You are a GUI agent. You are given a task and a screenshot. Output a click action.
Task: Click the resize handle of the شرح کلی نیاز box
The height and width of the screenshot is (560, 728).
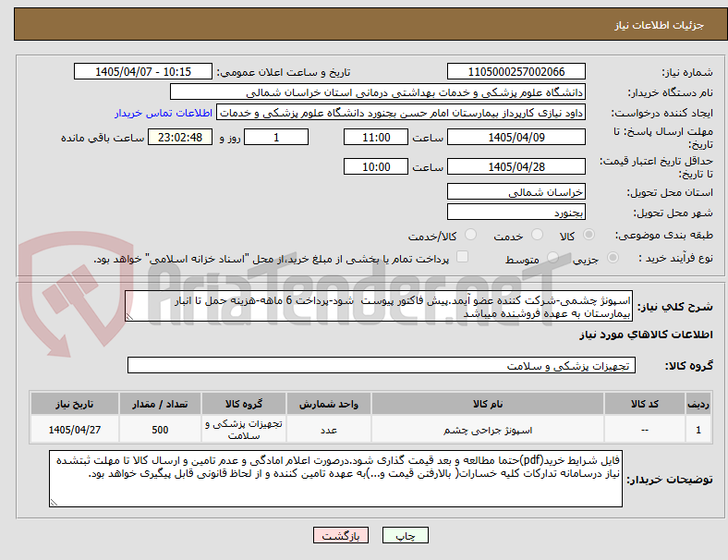[129, 317]
